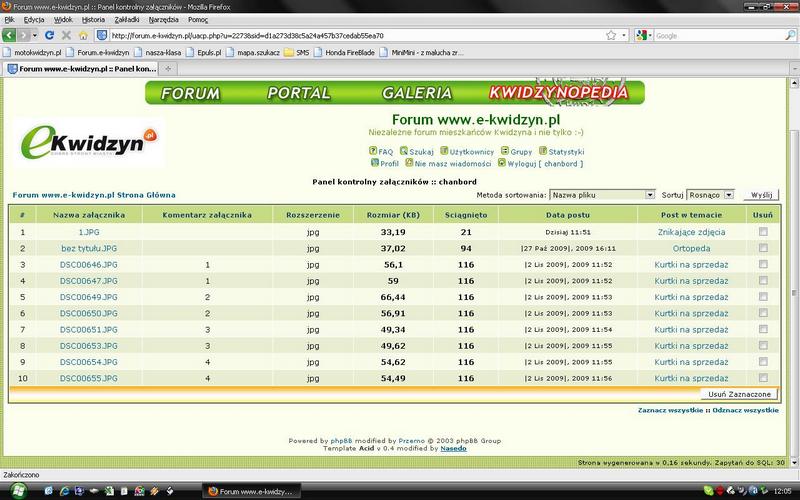
Task: Expand the Sortuj Rosnąco order dropdown
Action: click(x=711, y=195)
